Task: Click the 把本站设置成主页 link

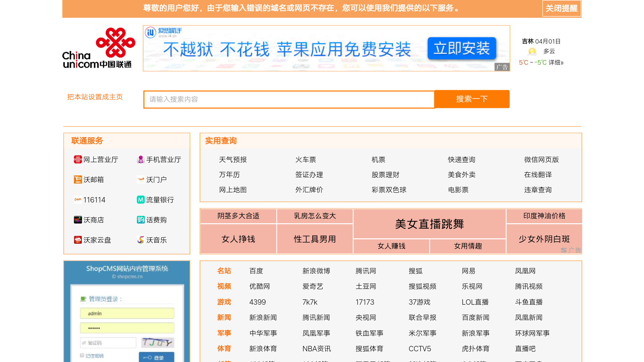Action: (x=95, y=97)
